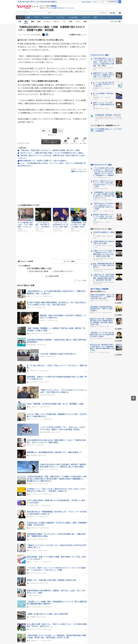The width and height of the screenshot is (138, 644).
Task: Click the ログイン link in header
Action: click(42, 8)
